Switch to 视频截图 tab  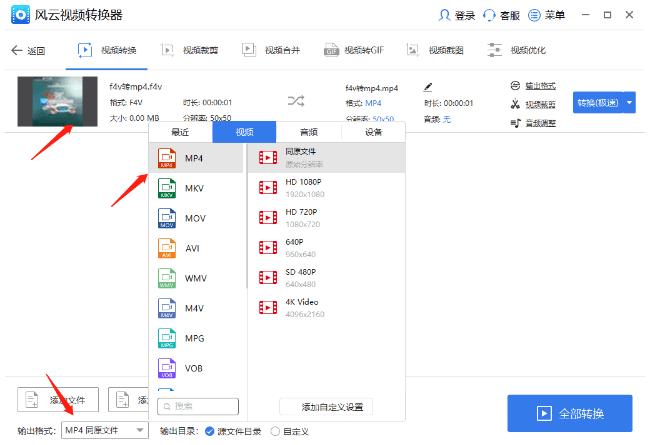(x=435, y=50)
